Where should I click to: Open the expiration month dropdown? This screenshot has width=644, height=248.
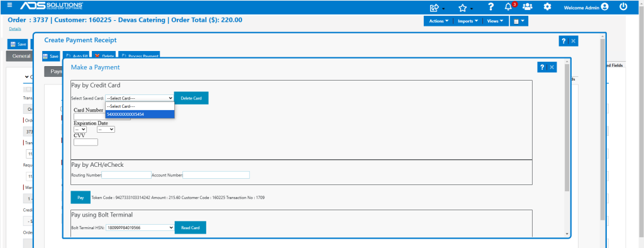pyautogui.click(x=80, y=129)
